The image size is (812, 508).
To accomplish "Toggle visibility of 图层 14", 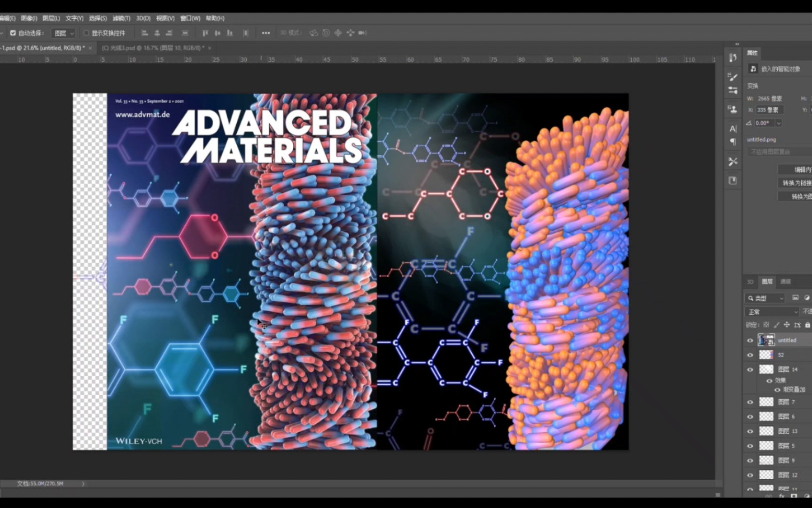I will point(750,370).
